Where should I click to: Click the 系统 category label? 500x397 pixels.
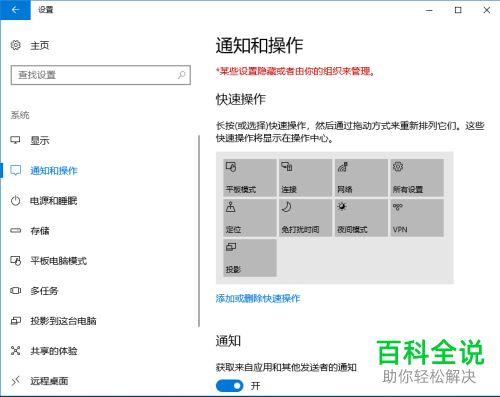click(20, 115)
